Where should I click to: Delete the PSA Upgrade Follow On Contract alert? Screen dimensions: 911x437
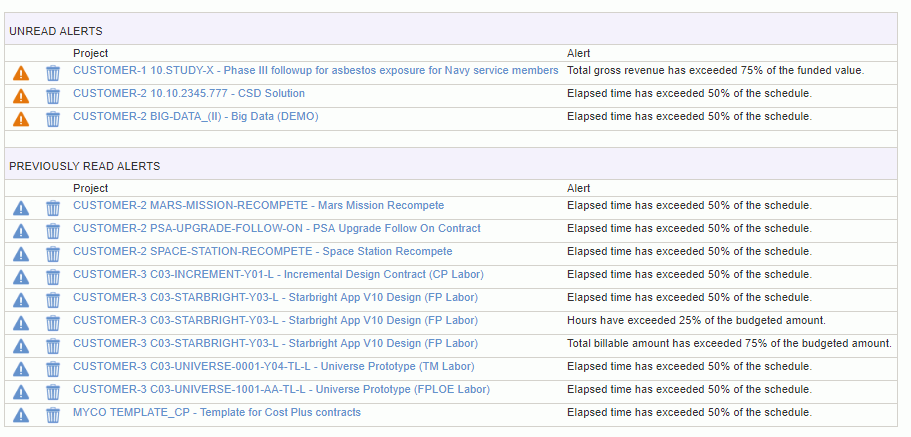[x=53, y=231]
